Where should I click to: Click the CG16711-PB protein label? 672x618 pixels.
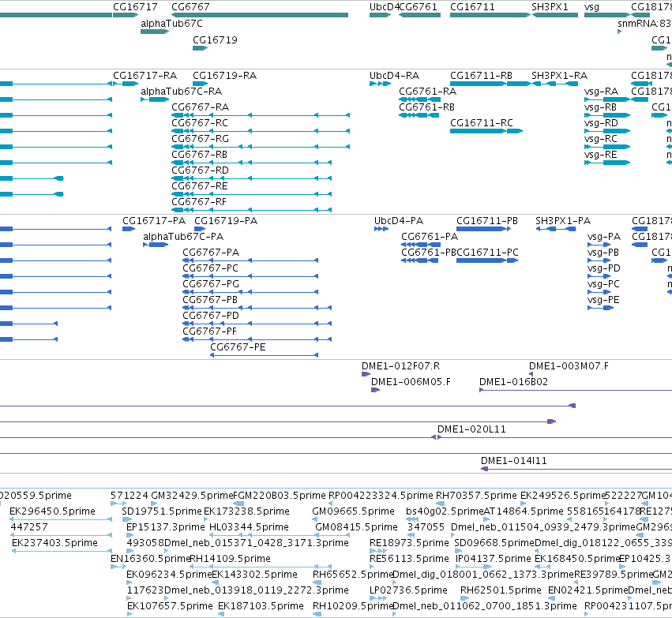[487, 221]
